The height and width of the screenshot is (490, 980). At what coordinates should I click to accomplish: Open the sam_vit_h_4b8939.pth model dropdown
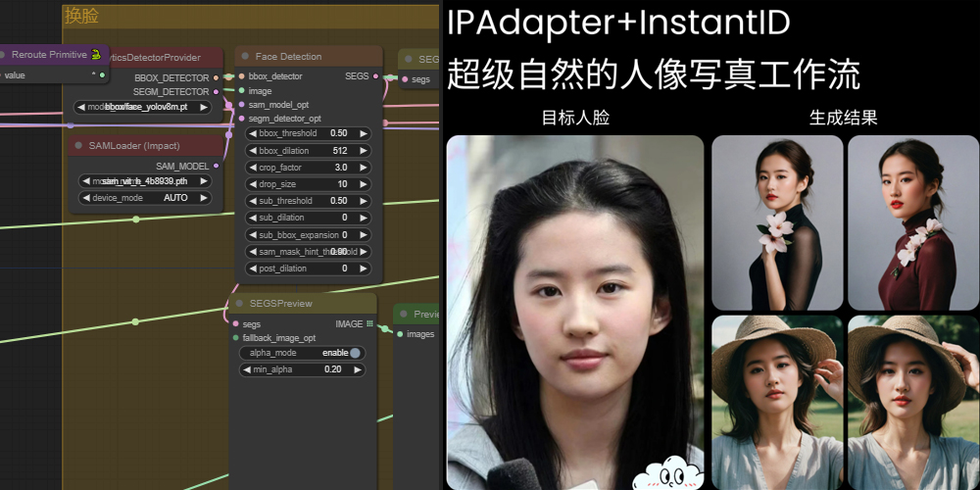(x=144, y=181)
